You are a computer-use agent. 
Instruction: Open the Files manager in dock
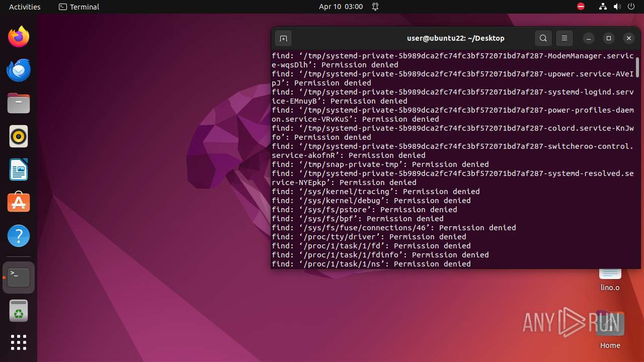19,104
